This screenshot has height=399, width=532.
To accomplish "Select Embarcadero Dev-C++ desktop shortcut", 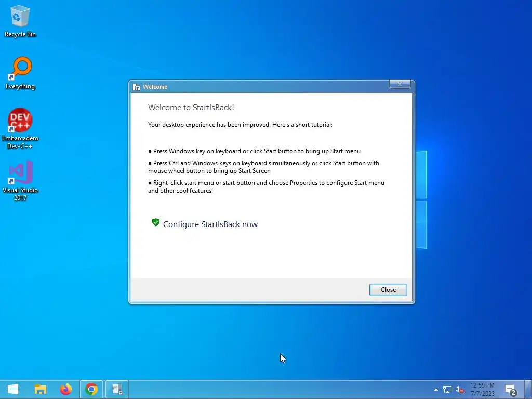I will click(20, 129).
